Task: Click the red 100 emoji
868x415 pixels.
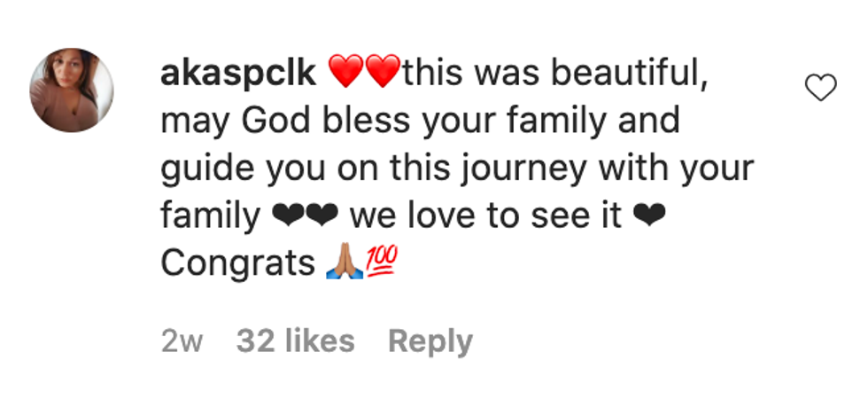Action: 382,262
